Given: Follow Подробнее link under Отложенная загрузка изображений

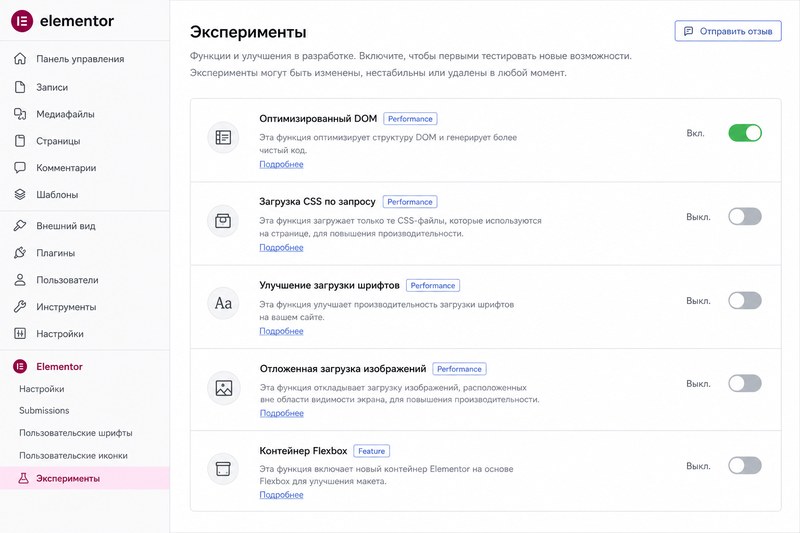Looking at the screenshot, I should pos(282,413).
